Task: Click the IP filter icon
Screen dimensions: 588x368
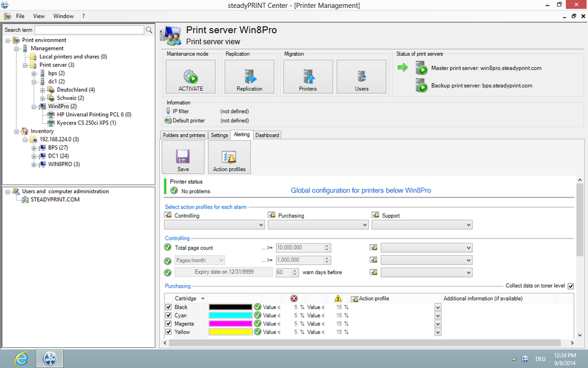Action: click(x=168, y=111)
